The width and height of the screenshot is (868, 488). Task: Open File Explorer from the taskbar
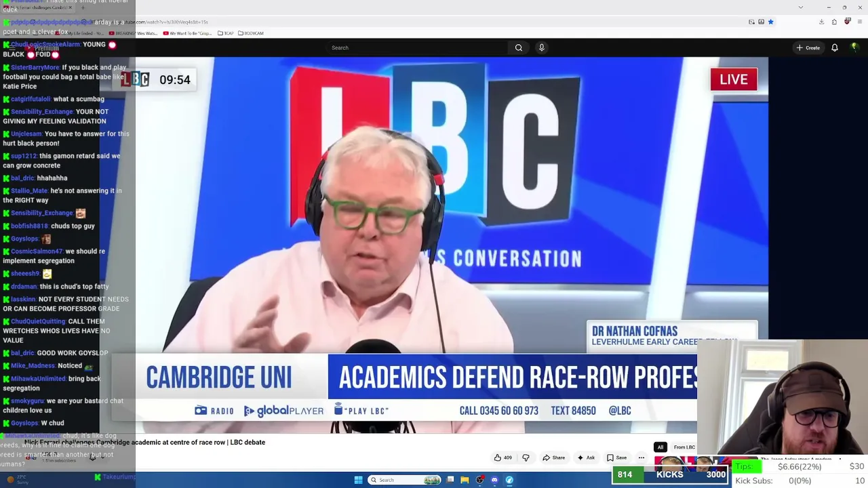point(465,480)
